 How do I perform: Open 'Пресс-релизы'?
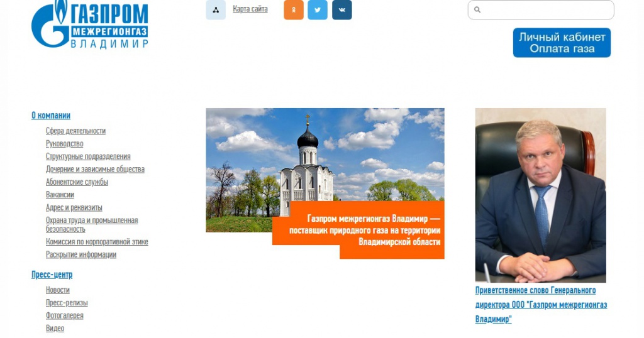point(67,303)
